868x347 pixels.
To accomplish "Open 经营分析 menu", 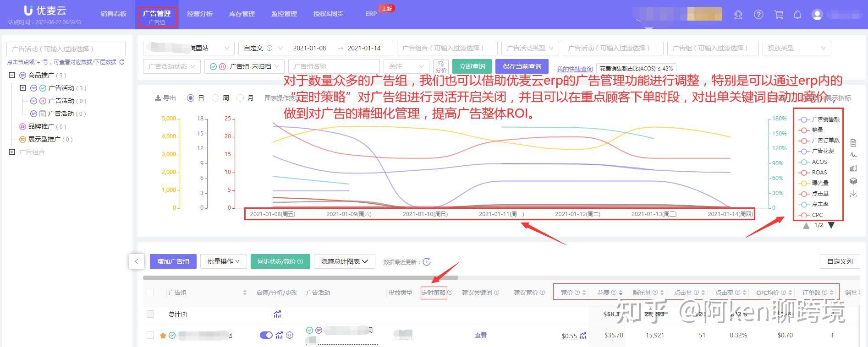I will tap(199, 14).
